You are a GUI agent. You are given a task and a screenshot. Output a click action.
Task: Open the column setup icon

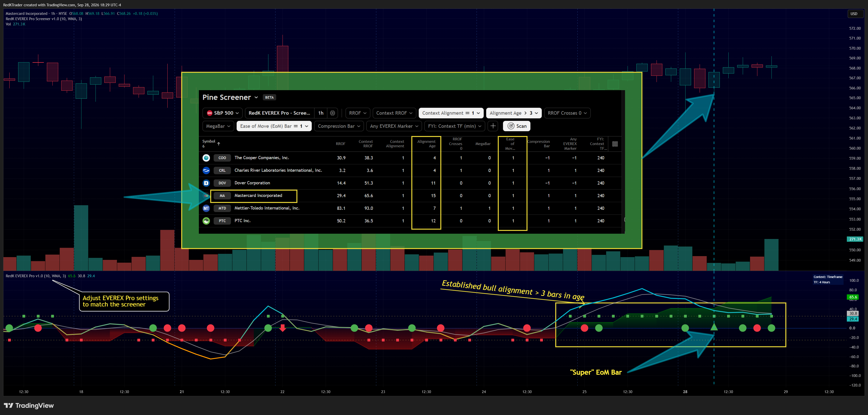coord(615,144)
